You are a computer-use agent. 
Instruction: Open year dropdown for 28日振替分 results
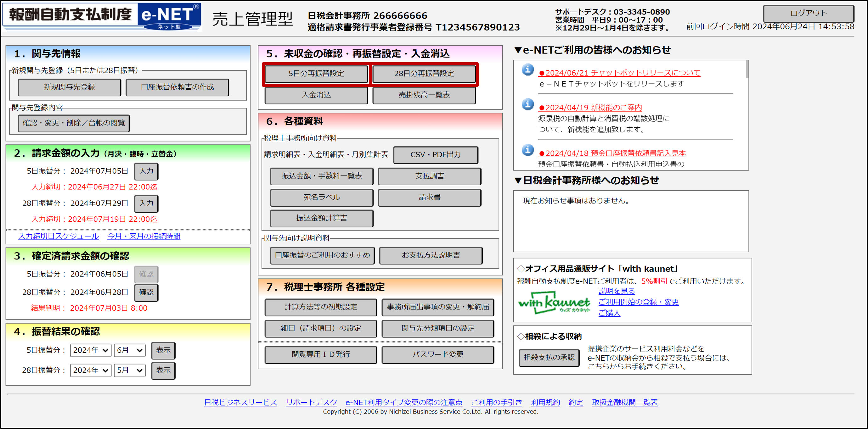tap(91, 370)
